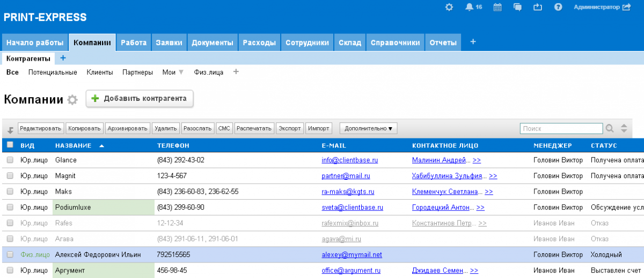Click the gear icon beside Компании heading
This screenshot has width=644, height=278.
point(72,100)
